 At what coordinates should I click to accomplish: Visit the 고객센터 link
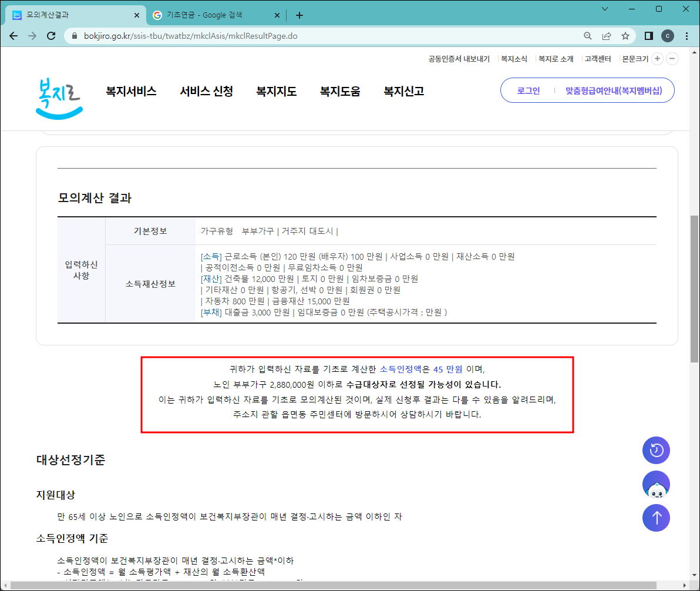(597, 59)
